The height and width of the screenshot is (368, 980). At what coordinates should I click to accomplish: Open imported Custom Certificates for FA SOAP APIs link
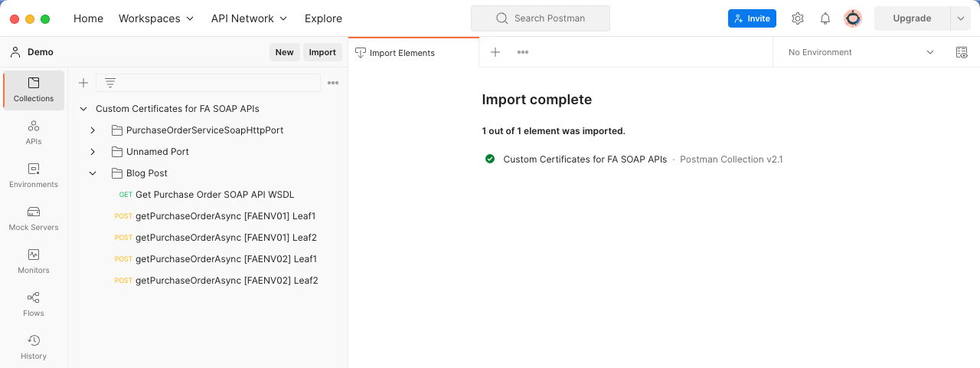585,159
